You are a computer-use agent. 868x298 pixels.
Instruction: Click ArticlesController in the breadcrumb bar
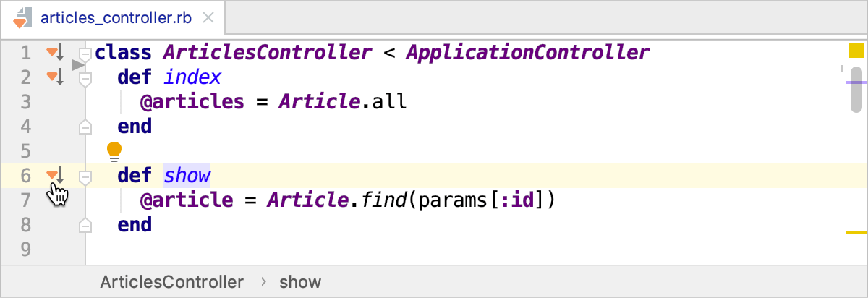171,281
